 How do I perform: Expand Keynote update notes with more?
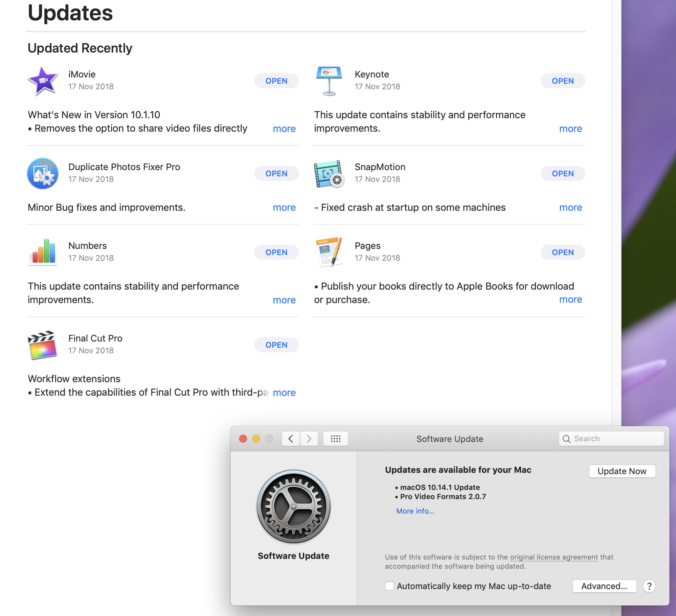click(x=570, y=128)
